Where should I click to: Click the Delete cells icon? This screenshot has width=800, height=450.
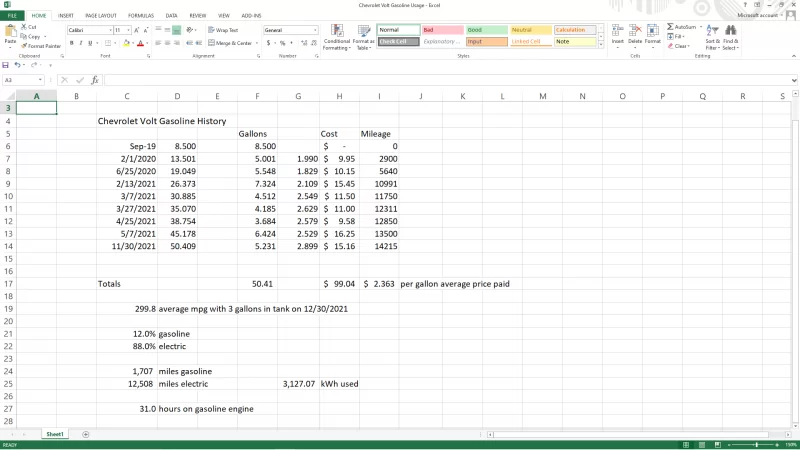click(x=635, y=31)
